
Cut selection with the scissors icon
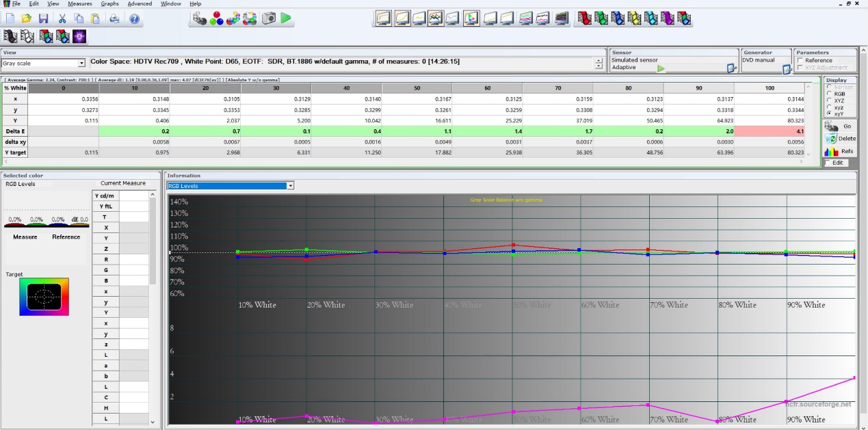[x=62, y=19]
